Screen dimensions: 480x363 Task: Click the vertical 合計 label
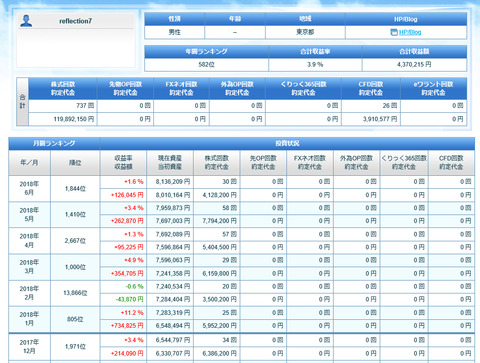[22, 101]
